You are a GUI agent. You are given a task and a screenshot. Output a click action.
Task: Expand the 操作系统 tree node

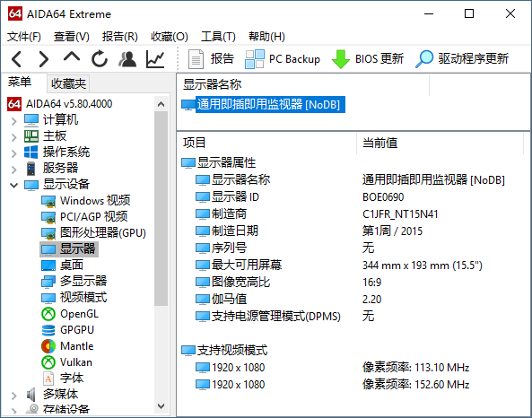pyautogui.click(x=14, y=152)
